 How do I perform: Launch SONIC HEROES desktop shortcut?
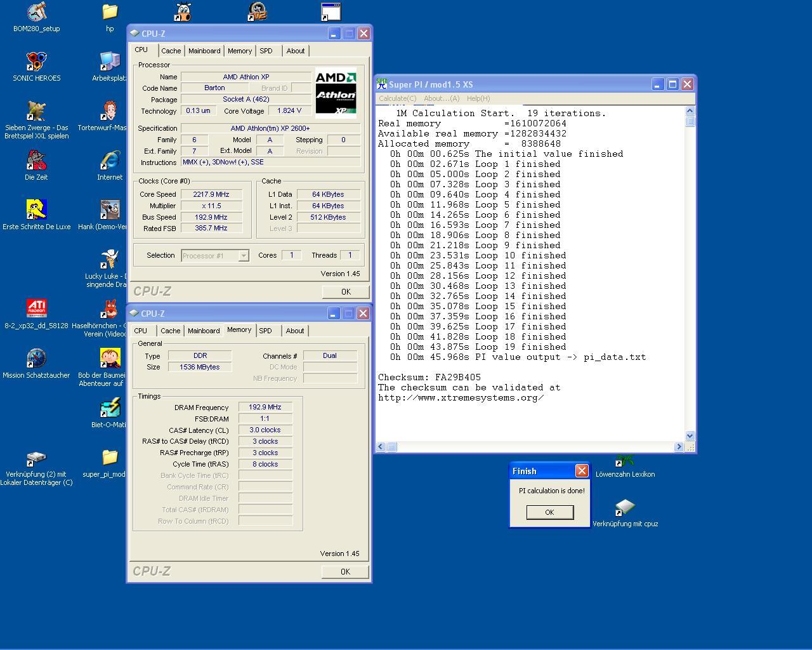[x=36, y=67]
